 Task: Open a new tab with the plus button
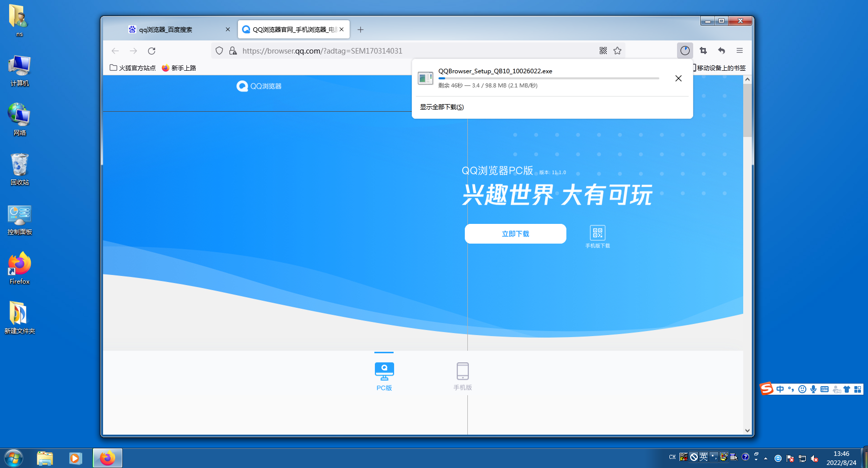coord(361,30)
